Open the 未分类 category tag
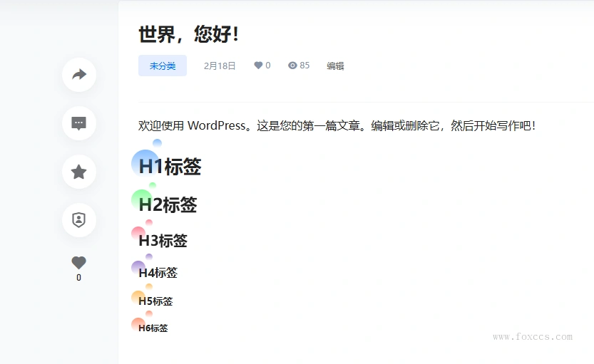The height and width of the screenshot is (364, 594). click(163, 66)
